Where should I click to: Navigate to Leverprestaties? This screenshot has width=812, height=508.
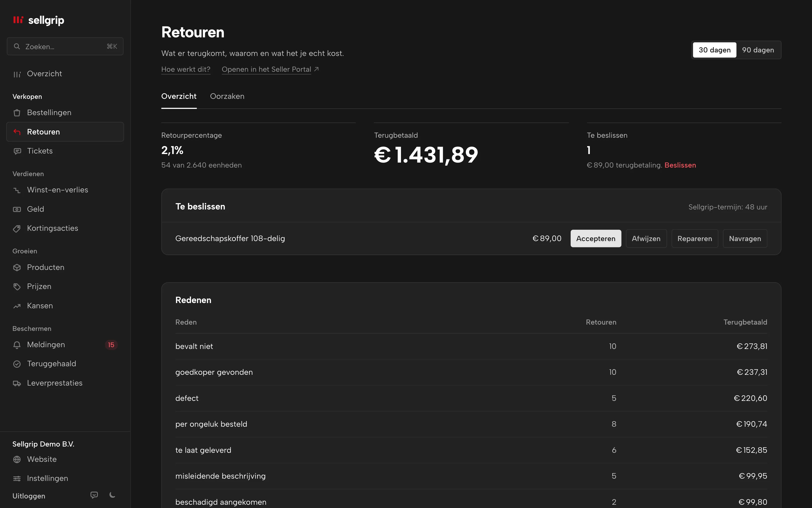(x=65, y=383)
